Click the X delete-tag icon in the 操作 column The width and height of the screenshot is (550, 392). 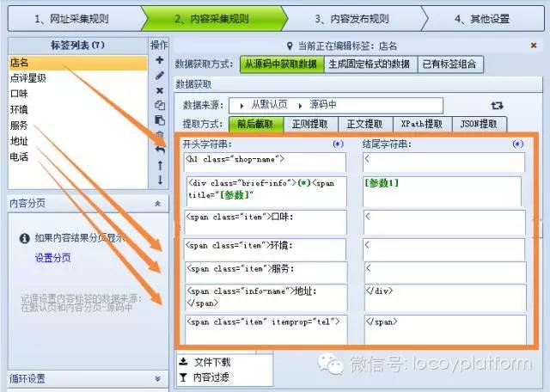[160, 90]
